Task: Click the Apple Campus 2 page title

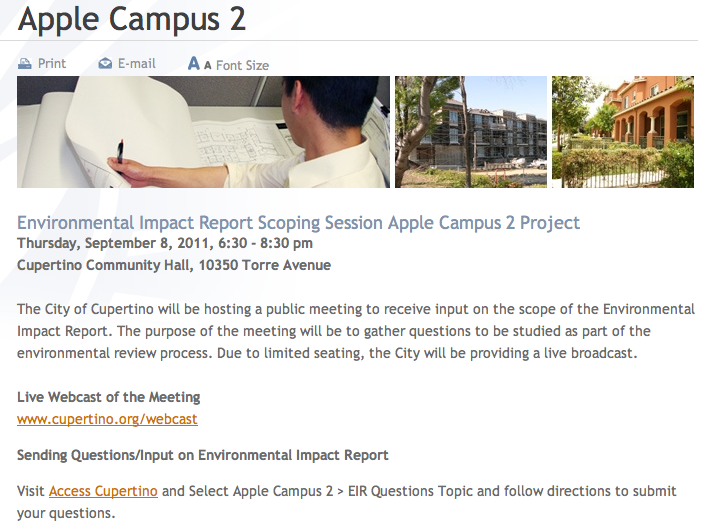Action: click(x=132, y=19)
